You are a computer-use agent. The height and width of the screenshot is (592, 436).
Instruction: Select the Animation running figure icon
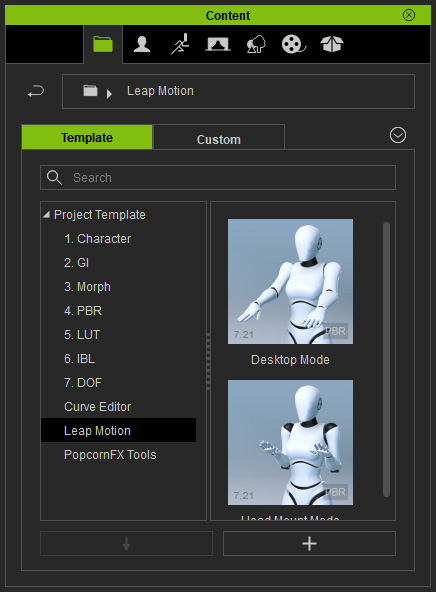[180, 44]
